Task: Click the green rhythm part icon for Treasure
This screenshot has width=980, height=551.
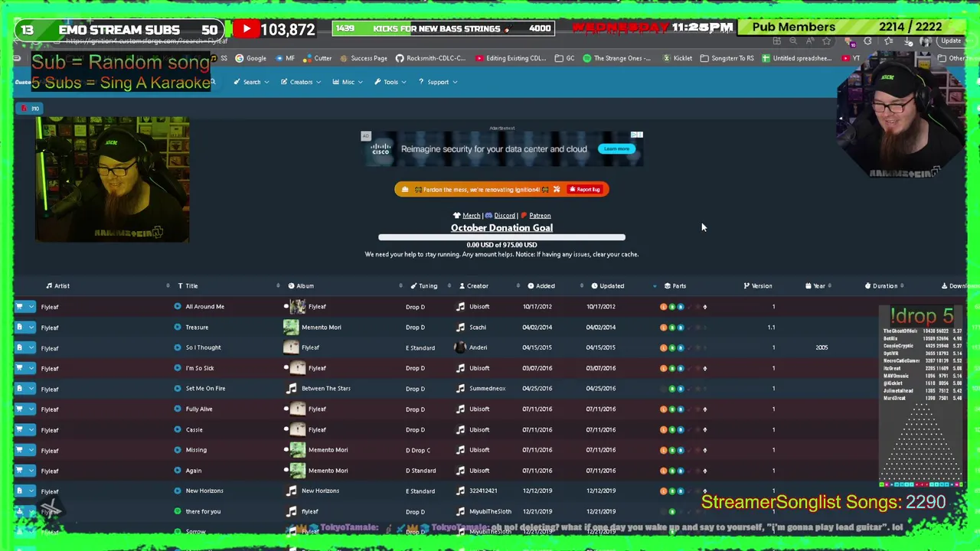Action: click(x=671, y=328)
